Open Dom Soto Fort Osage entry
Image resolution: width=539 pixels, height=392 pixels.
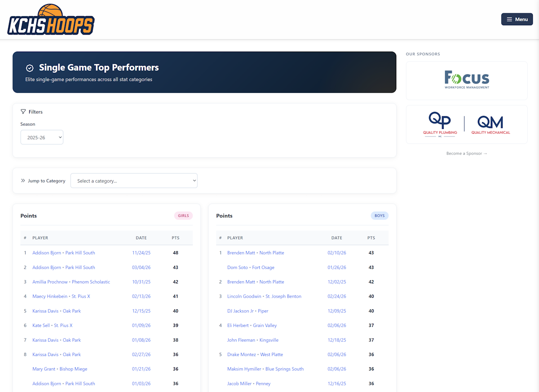tap(251, 267)
